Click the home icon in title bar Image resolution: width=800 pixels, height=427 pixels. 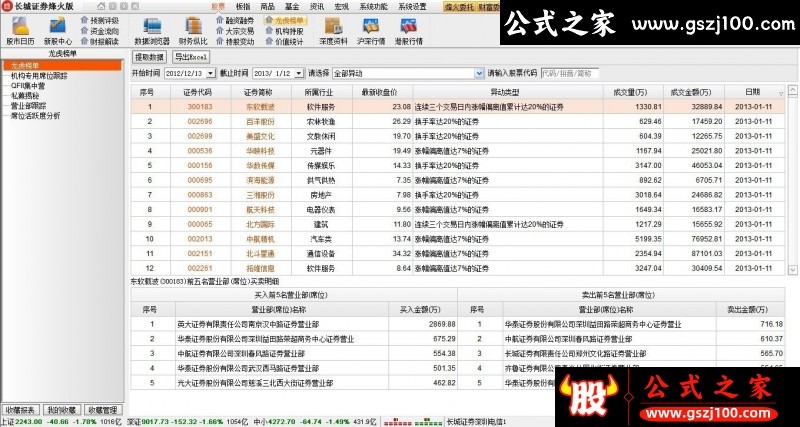point(101,7)
